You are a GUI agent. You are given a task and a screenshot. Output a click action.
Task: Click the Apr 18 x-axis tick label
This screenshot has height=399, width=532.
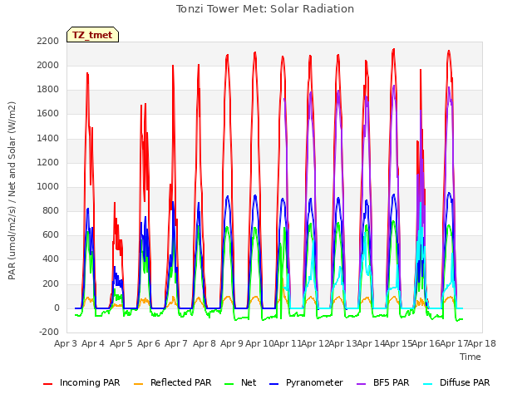482,343
